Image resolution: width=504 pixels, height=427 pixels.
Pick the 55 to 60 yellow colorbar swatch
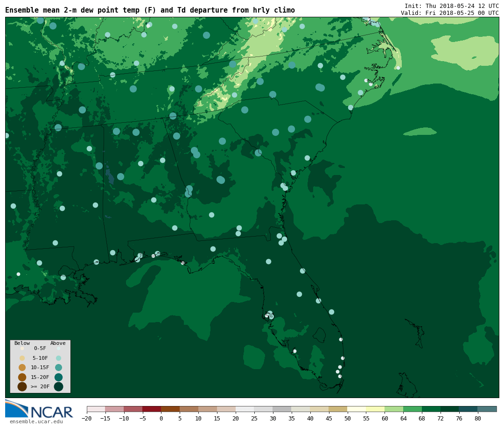click(x=375, y=409)
